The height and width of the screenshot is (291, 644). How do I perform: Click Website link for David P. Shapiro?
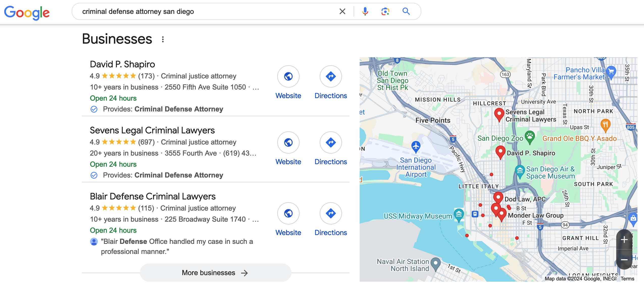(288, 96)
